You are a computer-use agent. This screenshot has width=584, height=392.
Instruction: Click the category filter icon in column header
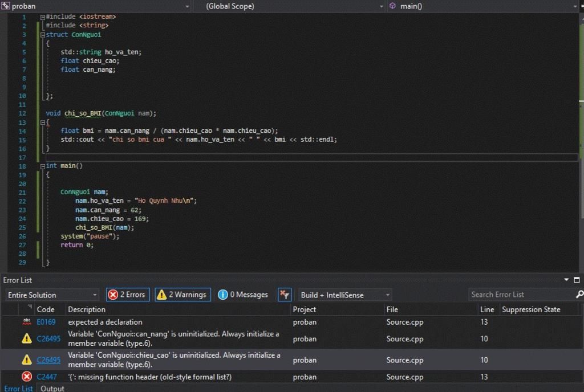(29, 307)
